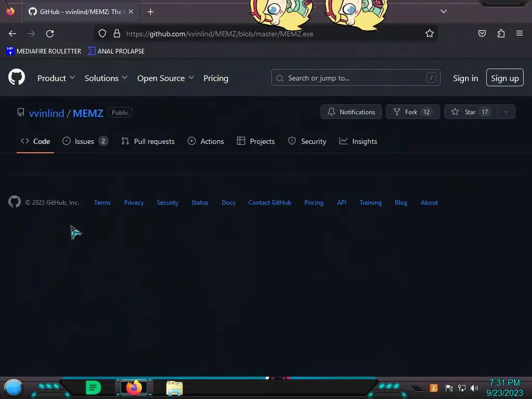Open a new tab with plus icon

150,12
